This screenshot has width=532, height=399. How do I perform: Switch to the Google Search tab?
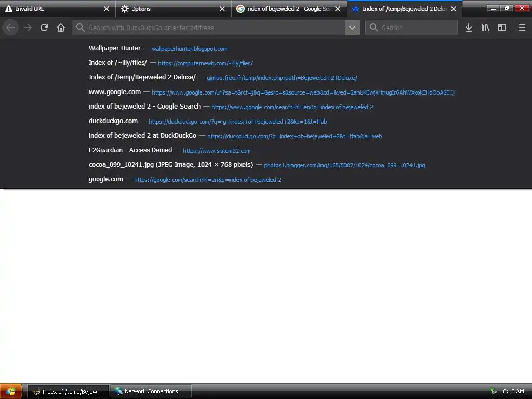(x=289, y=9)
